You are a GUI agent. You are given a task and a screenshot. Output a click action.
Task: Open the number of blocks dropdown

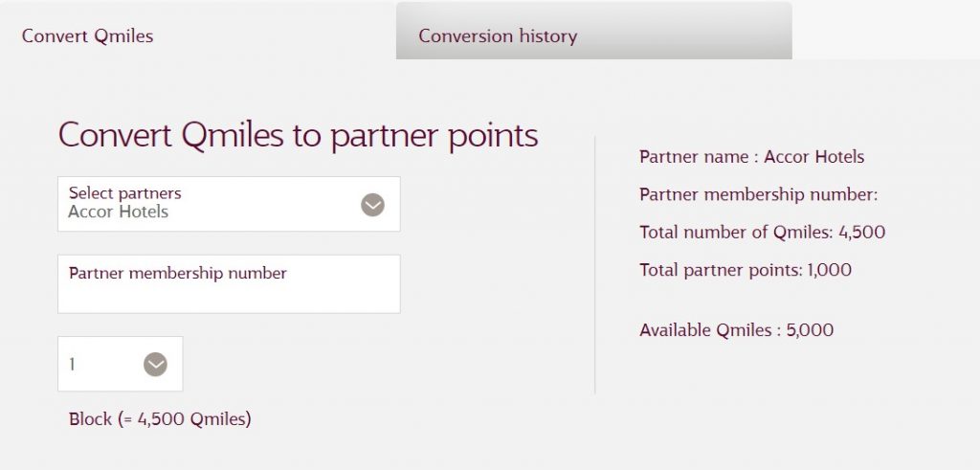coord(120,364)
